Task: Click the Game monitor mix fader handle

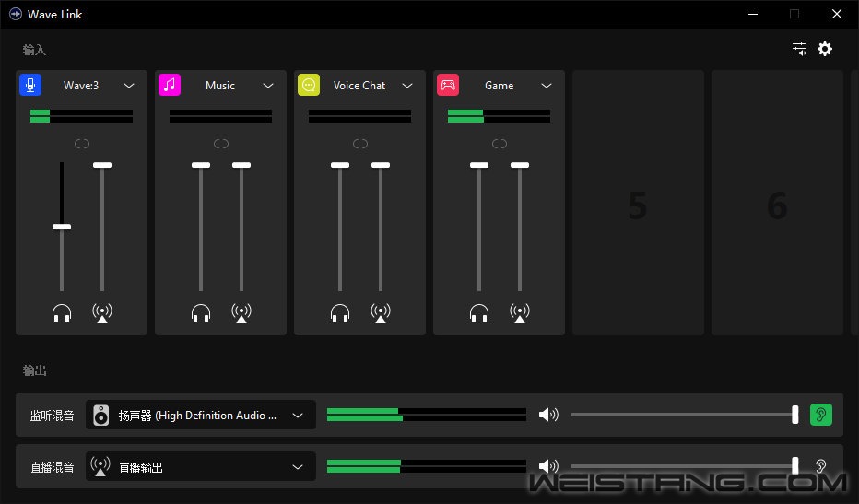Action: 478,165
